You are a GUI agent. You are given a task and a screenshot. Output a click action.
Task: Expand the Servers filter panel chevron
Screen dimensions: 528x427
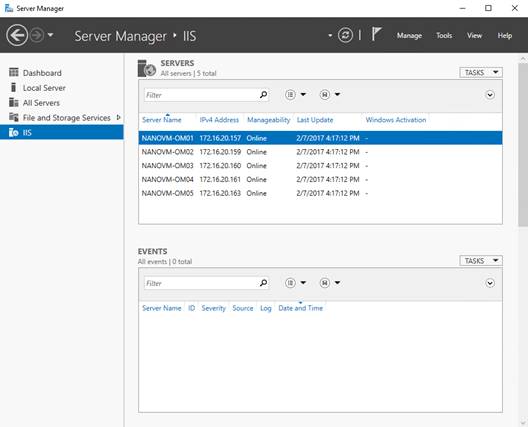pos(490,95)
